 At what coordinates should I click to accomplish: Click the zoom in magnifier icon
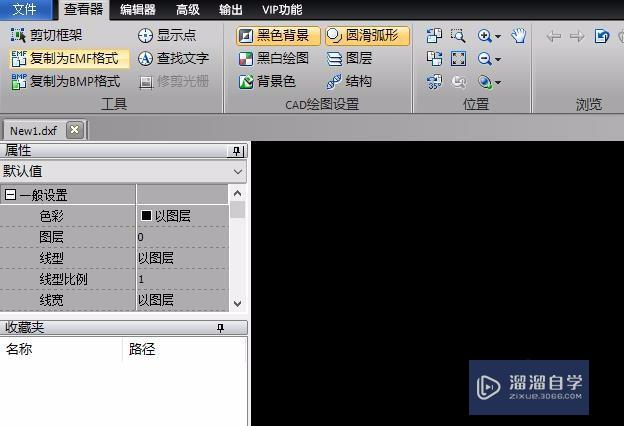coord(484,36)
